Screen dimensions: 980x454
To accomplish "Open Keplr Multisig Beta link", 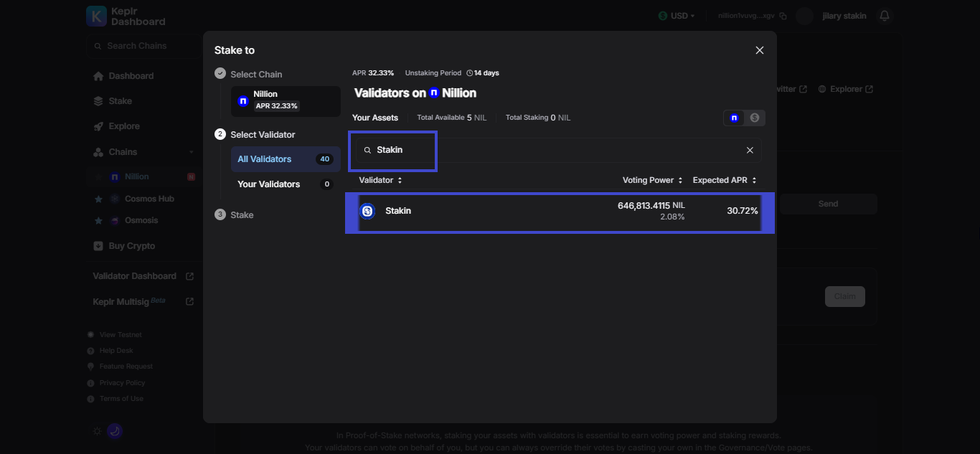I will click(x=143, y=302).
